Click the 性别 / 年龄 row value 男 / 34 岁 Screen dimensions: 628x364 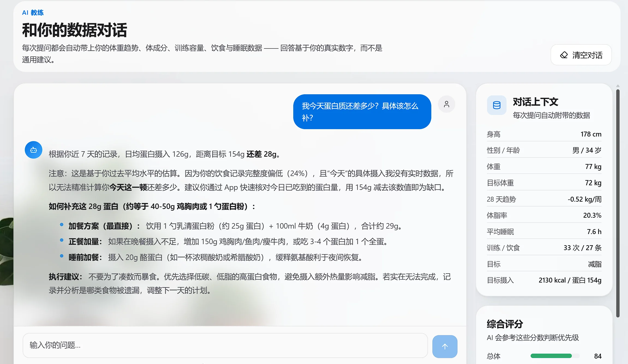coord(587,150)
